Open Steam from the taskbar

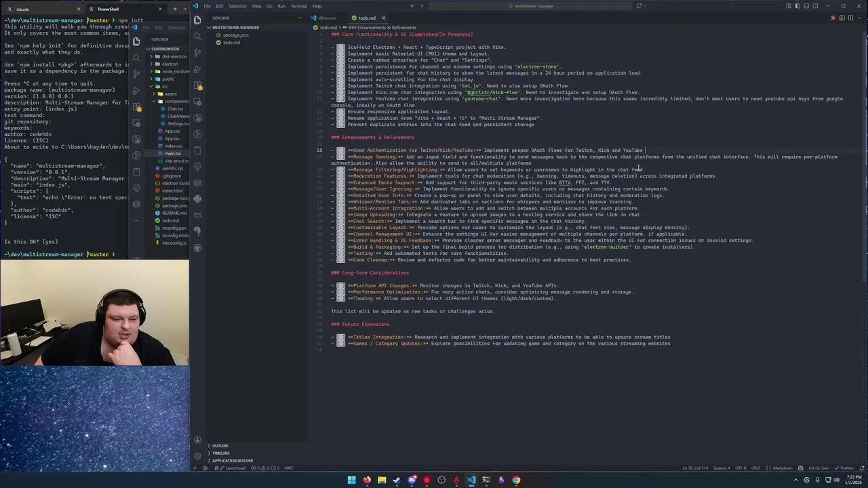click(397, 480)
